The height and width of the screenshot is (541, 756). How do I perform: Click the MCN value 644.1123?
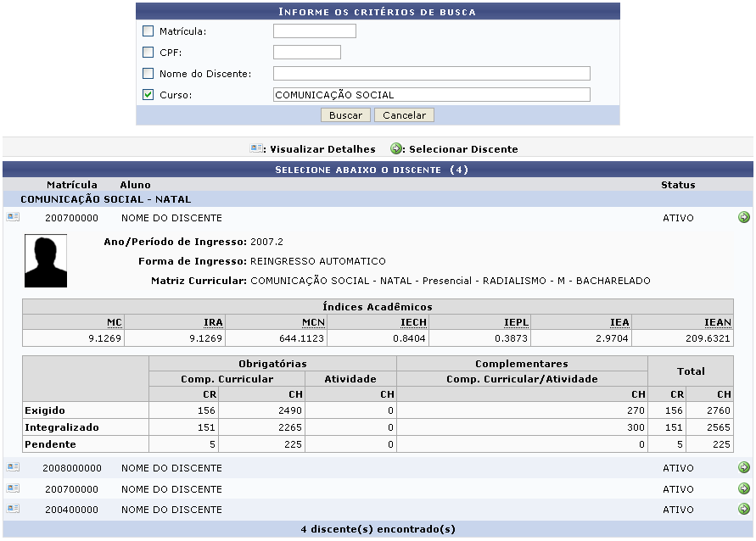pyautogui.click(x=301, y=338)
